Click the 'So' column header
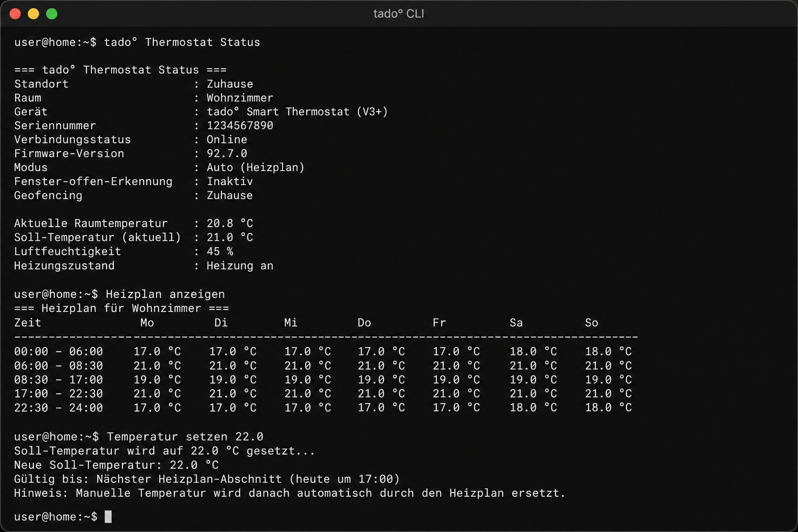 591,323
